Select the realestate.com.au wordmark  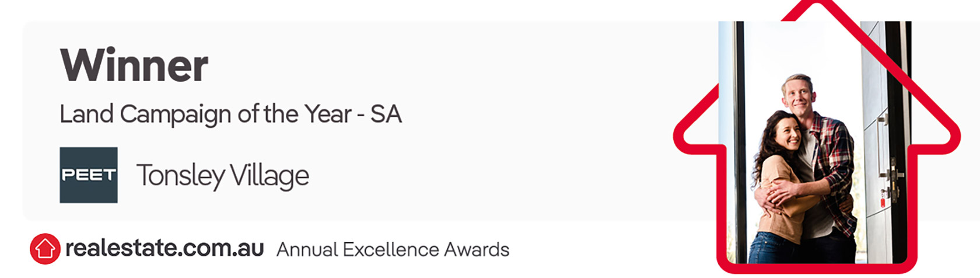(x=164, y=248)
